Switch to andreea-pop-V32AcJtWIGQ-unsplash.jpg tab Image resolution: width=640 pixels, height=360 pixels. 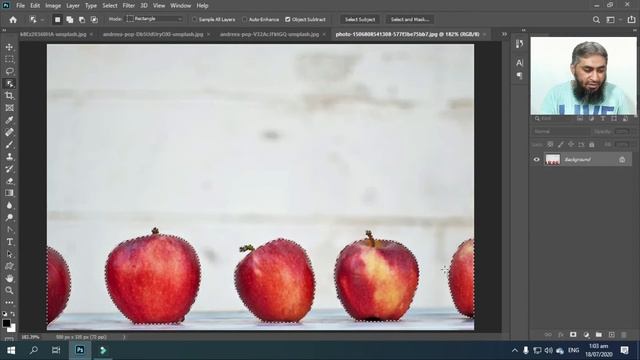click(x=269, y=34)
